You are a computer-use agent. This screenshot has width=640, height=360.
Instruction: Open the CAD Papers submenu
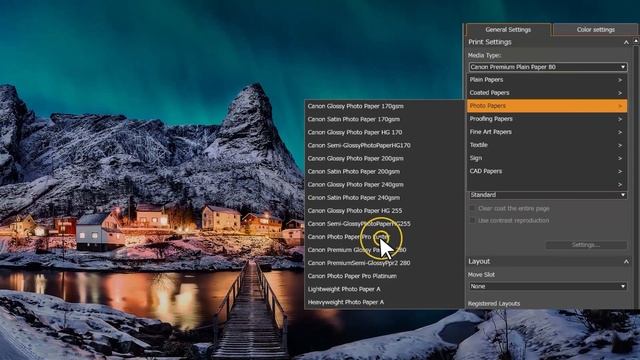(547, 171)
